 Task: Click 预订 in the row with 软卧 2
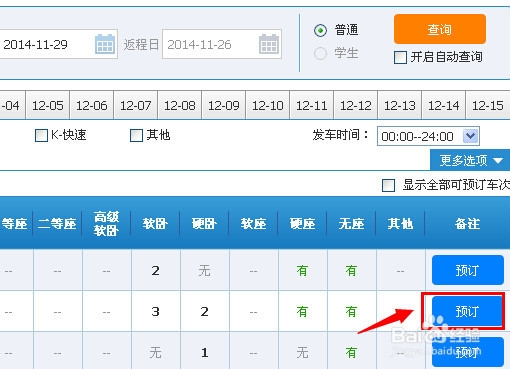(468, 270)
